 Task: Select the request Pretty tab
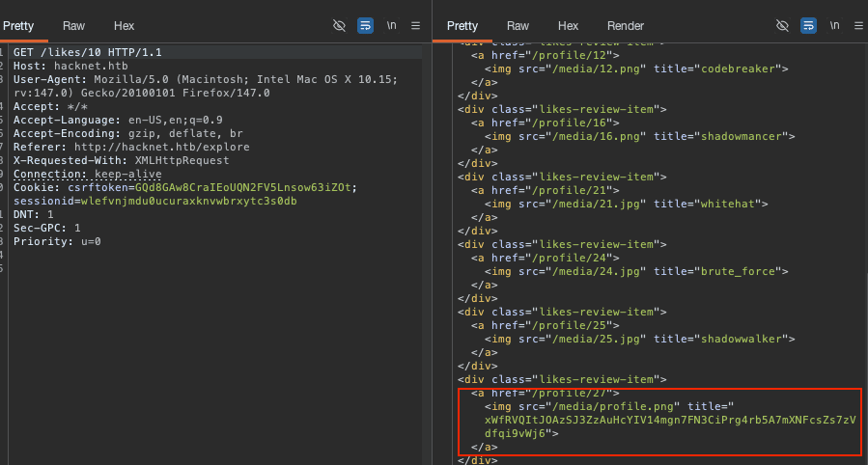point(18,26)
